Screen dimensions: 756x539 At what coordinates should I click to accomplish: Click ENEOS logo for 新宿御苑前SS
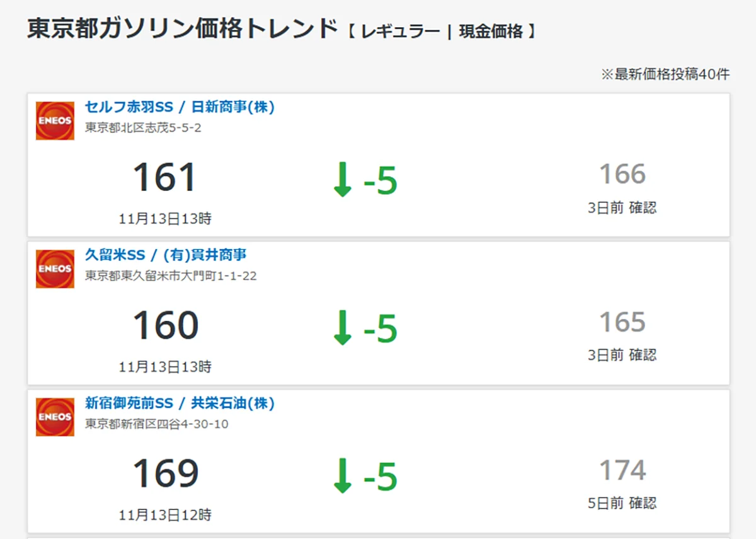coord(55,417)
